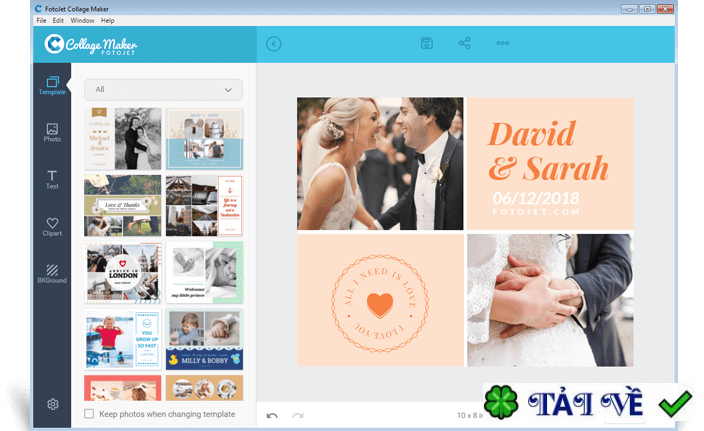Select the David & Sarah title text

coord(548,151)
